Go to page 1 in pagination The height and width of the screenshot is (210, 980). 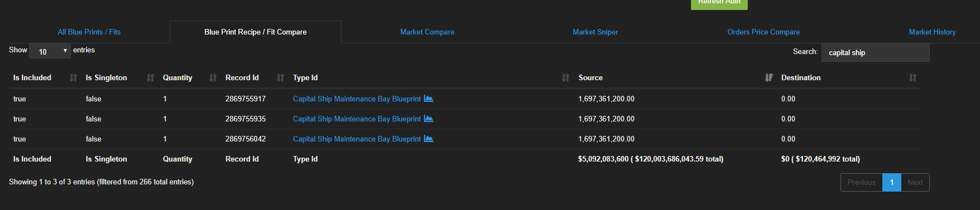pyautogui.click(x=892, y=182)
